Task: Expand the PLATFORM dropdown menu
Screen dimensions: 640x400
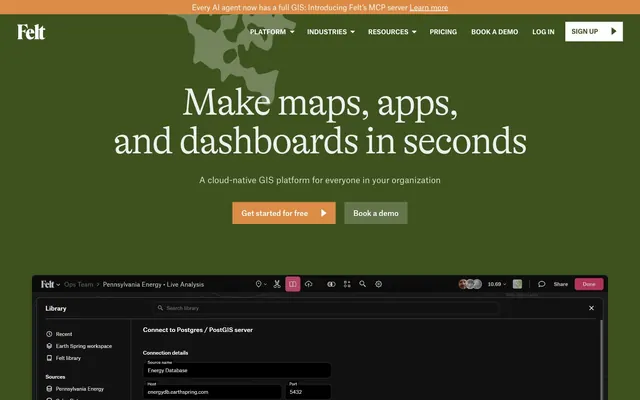Action: 272,32
